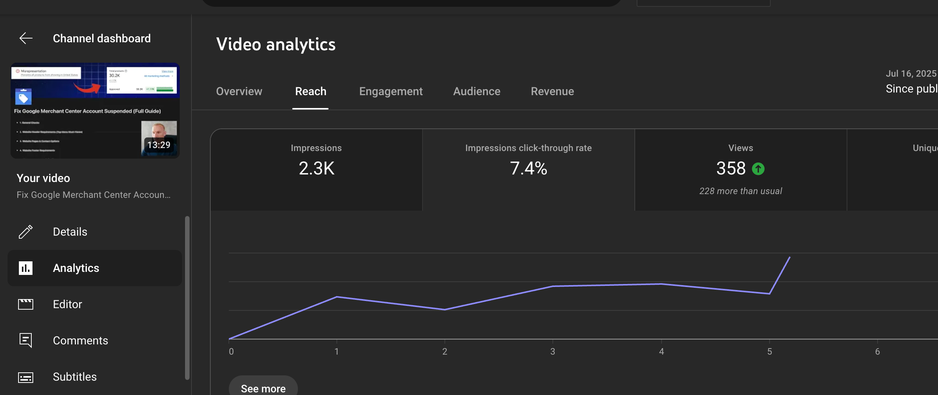Screen dimensions: 938x395
Task: Select the Reach tab
Action: 310,92
